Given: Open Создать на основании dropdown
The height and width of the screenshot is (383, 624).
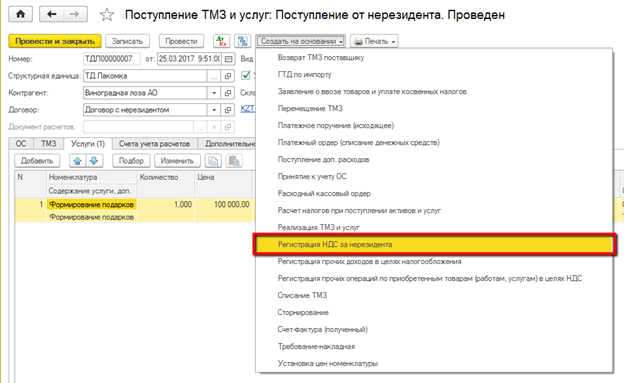Looking at the screenshot, I should (x=301, y=41).
